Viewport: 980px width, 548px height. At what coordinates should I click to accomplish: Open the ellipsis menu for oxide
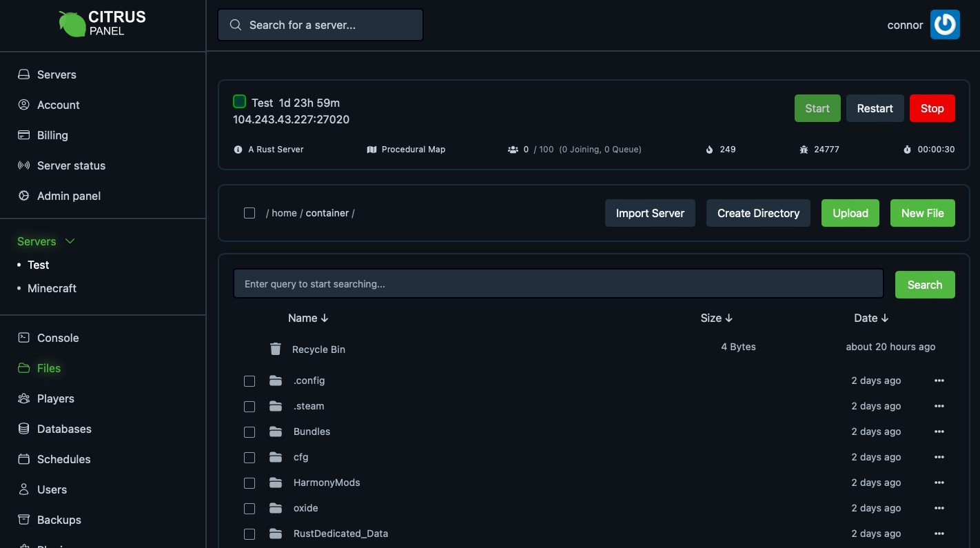939,508
